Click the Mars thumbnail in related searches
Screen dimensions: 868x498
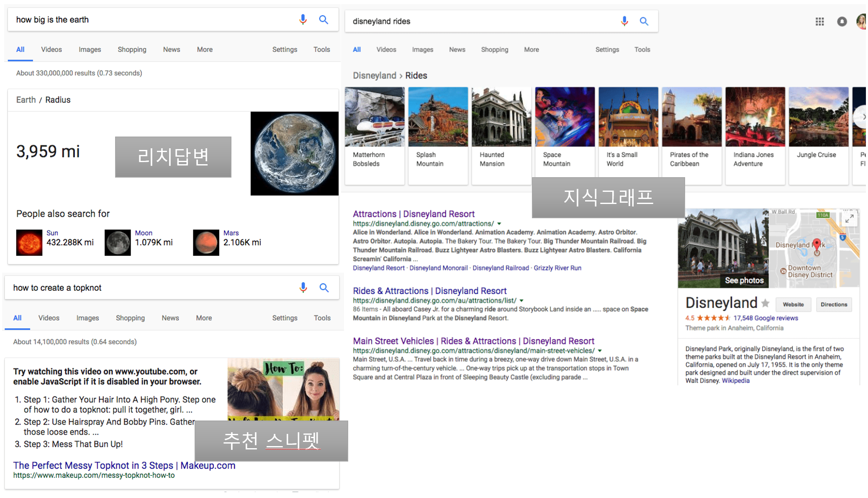pyautogui.click(x=206, y=243)
